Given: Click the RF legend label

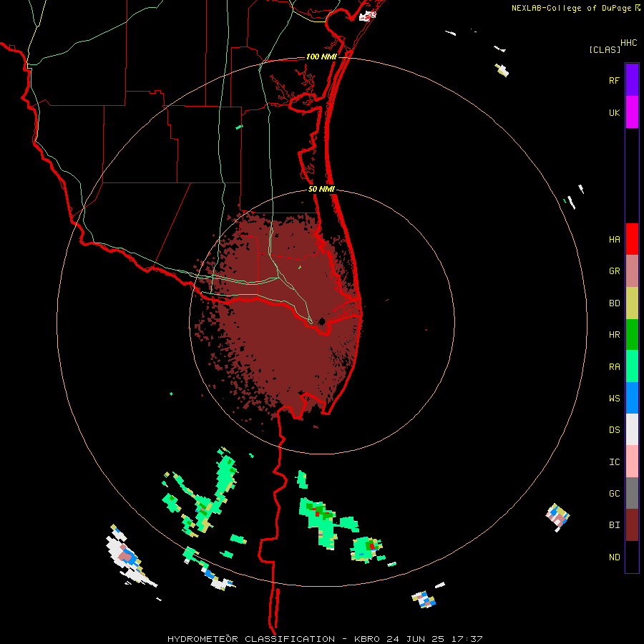Looking at the screenshot, I should (x=614, y=80).
